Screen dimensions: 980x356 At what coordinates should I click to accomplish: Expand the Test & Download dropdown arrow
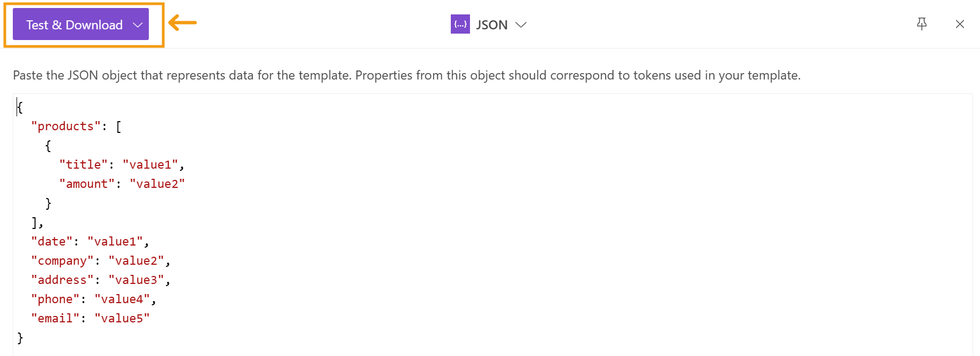(x=138, y=25)
